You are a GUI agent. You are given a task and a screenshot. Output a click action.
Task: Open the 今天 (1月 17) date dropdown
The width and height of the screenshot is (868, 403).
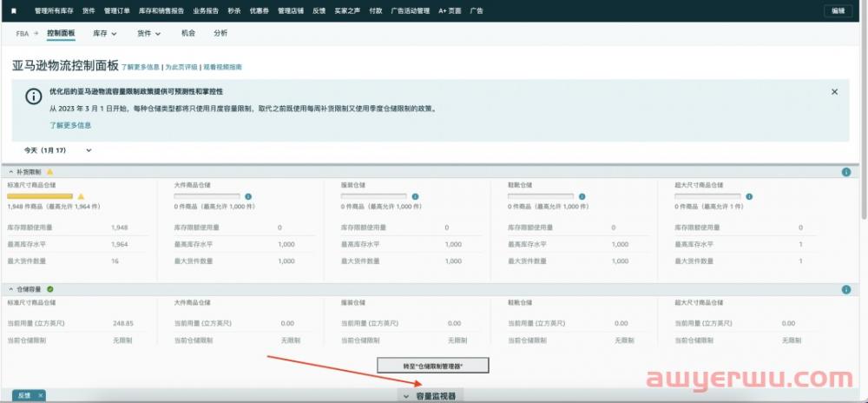click(x=57, y=150)
